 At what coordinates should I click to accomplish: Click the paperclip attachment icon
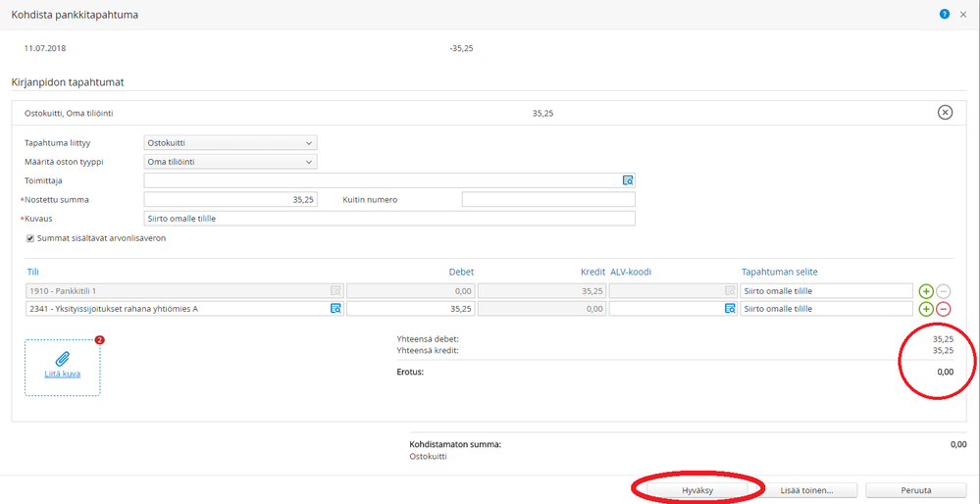(x=63, y=359)
